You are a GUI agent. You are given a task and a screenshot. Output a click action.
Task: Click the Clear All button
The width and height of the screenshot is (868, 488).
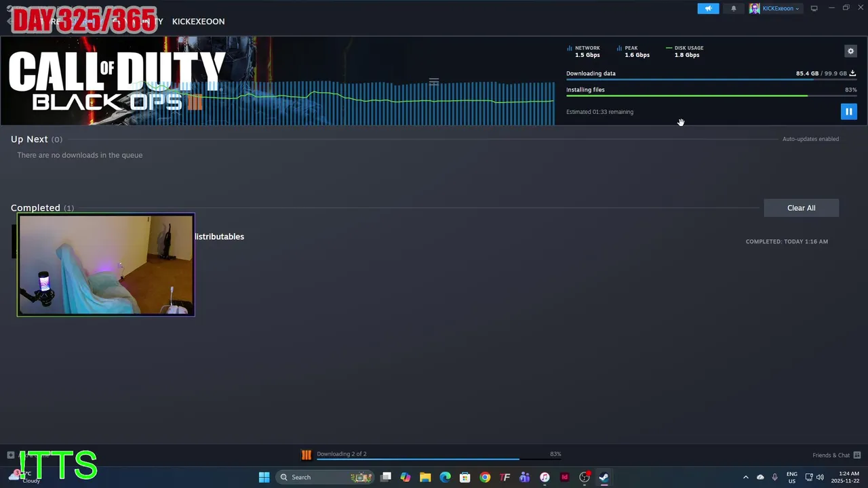(x=801, y=208)
